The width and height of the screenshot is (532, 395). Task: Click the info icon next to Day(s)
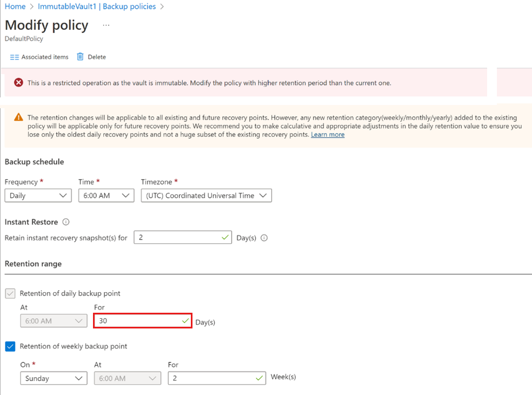point(264,238)
